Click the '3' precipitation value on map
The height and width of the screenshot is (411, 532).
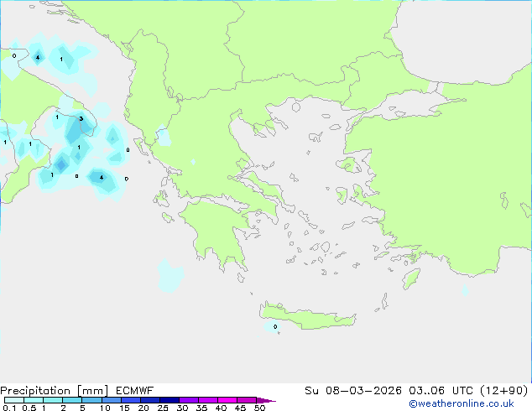(x=81, y=119)
